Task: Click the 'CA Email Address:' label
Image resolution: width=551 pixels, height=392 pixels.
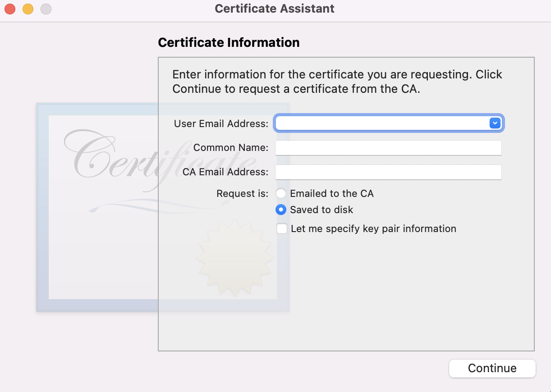Action: [225, 172]
